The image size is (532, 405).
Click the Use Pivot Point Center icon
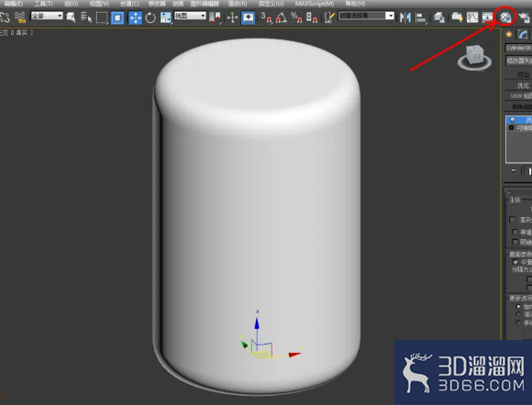(215, 17)
